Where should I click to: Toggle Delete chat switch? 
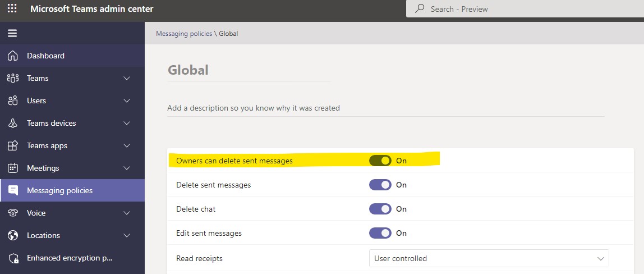(x=380, y=209)
